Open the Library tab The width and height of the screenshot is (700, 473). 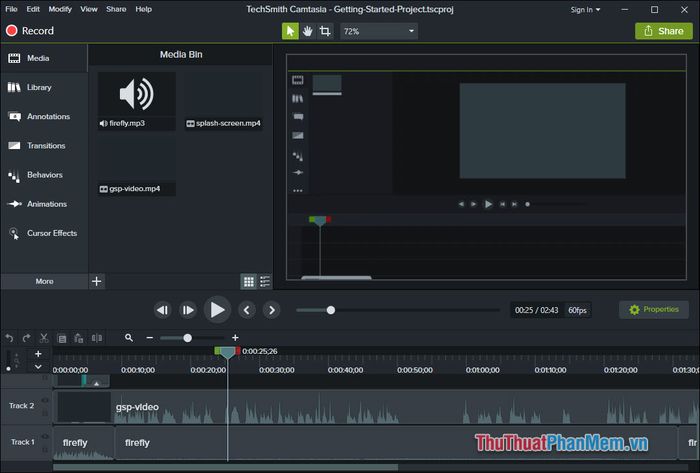[44, 87]
